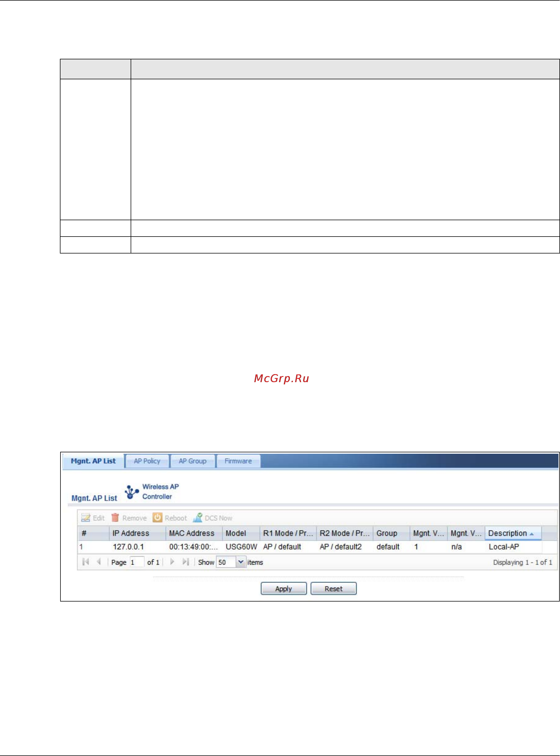Open the AP Group tab
The image size is (560, 756).
pyautogui.click(x=192, y=461)
